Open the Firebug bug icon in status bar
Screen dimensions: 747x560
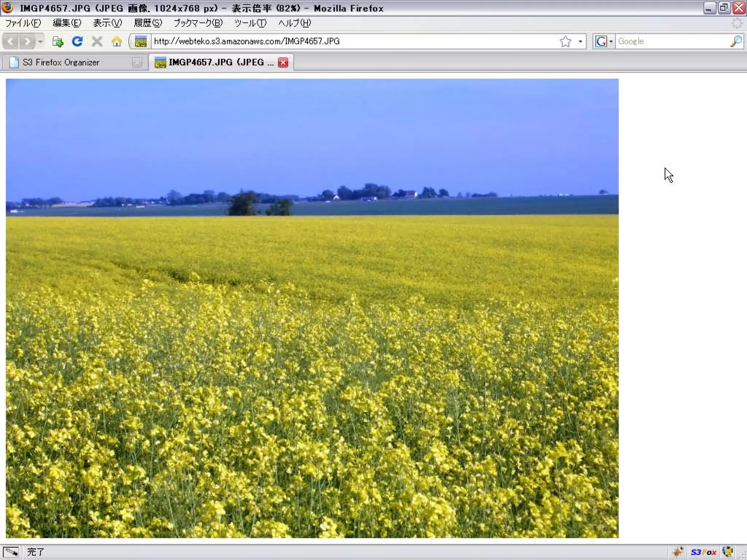point(678,552)
